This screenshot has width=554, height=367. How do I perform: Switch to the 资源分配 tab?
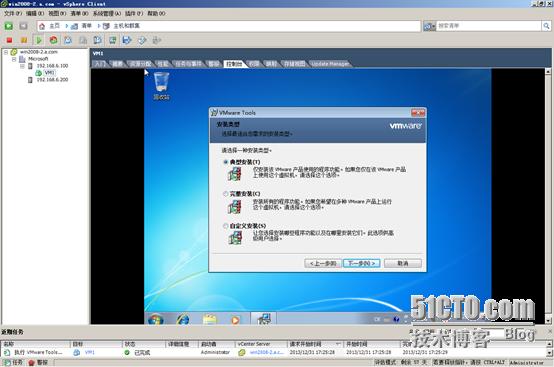coord(140,64)
